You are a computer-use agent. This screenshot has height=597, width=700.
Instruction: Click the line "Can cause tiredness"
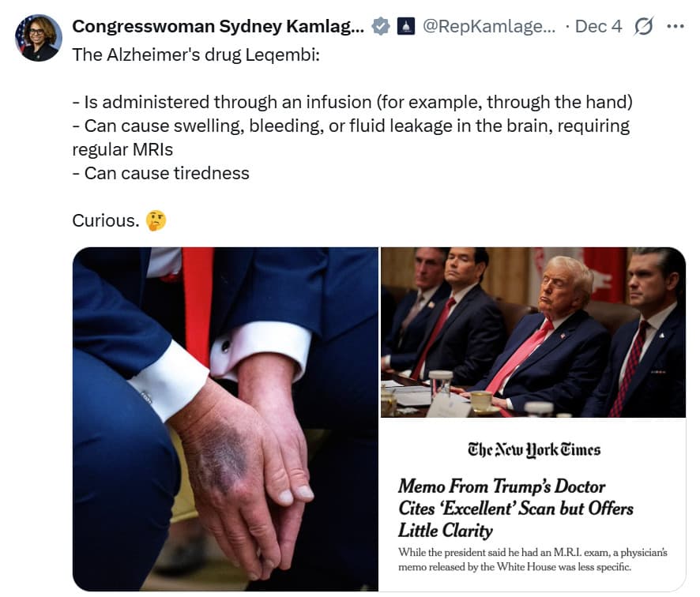click(x=160, y=173)
